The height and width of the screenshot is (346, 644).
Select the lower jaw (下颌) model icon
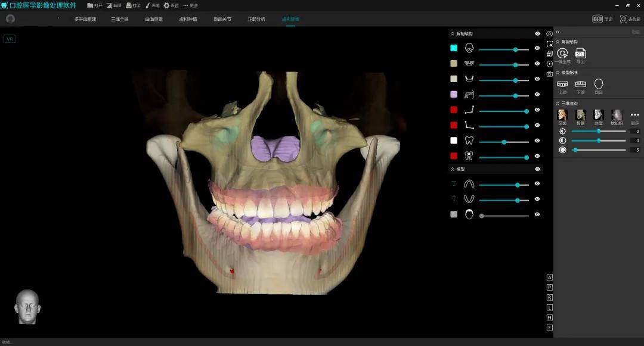580,85
